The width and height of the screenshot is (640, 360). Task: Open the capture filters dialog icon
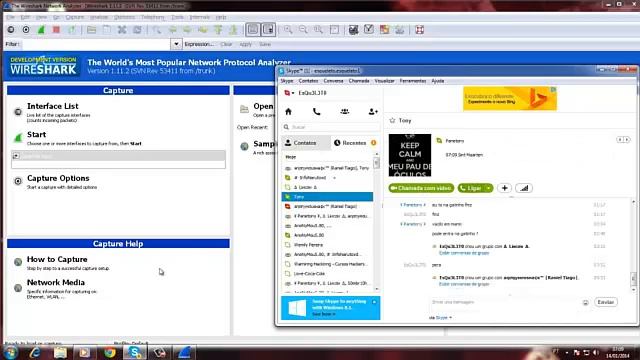(x=353, y=30)
